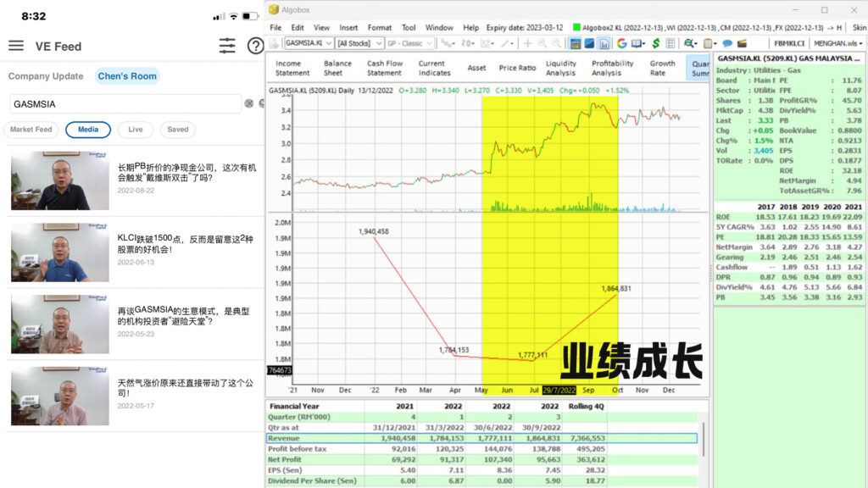Click the Rolling 4Q revenue value 7,366,553
Screen dimensions: 868x488
pyautogui.click(x=587, y=438)
